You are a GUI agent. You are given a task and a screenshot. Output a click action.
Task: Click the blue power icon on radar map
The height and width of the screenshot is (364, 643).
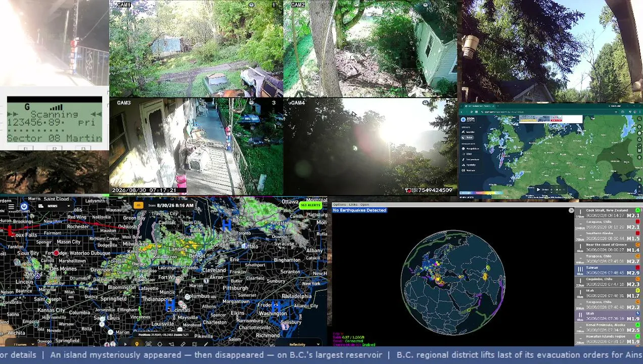coord(24,206)
